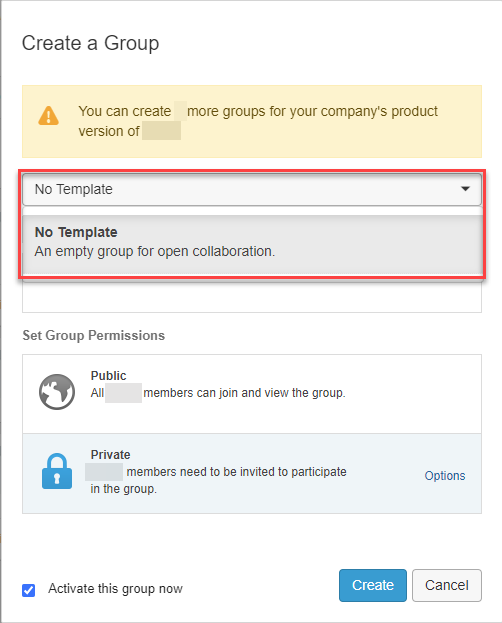Open the Private group Options link
This screenshot has width=502, height=623.
(x=445, y=476)
